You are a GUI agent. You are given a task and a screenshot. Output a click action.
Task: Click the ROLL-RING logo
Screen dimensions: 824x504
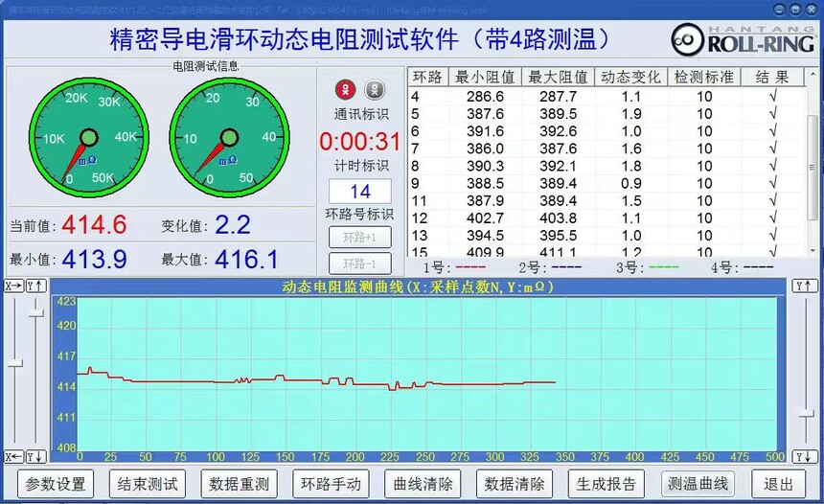pyautogui.click(x=743, y=39)
